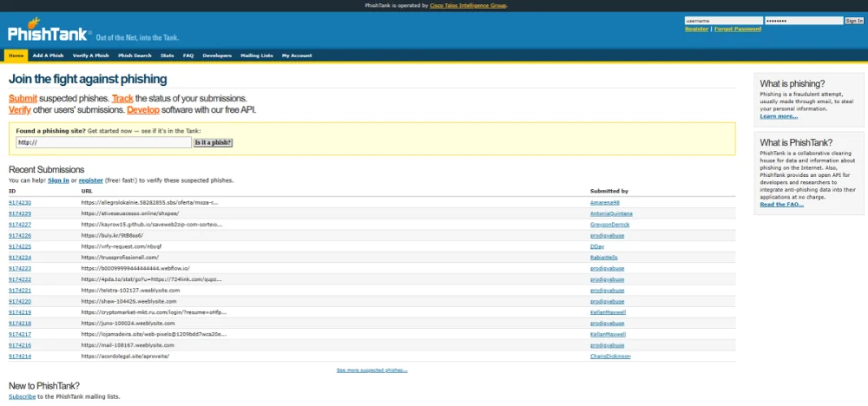Open the Phish Search tab
The image size is (868, 406).
point(135,56)
